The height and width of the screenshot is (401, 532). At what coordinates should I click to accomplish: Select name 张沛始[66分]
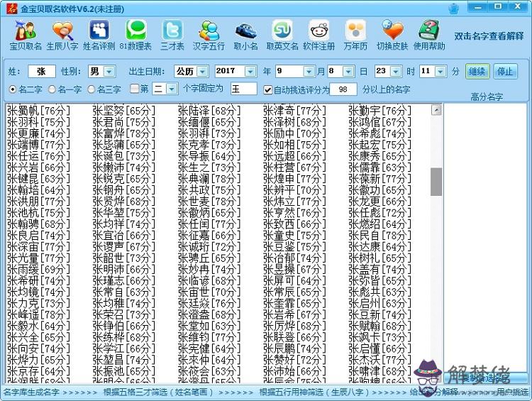point(294,371)
